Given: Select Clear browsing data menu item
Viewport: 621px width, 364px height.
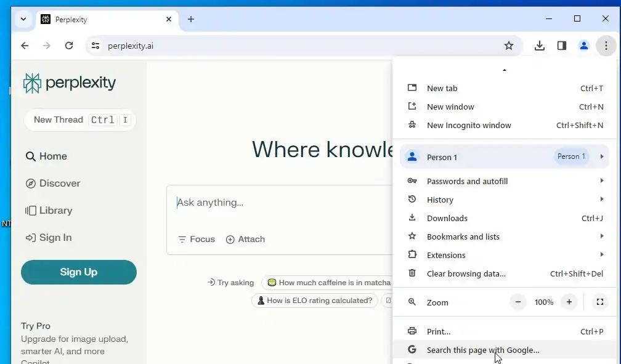Looking at the screenshot, I should pos(504,273).
